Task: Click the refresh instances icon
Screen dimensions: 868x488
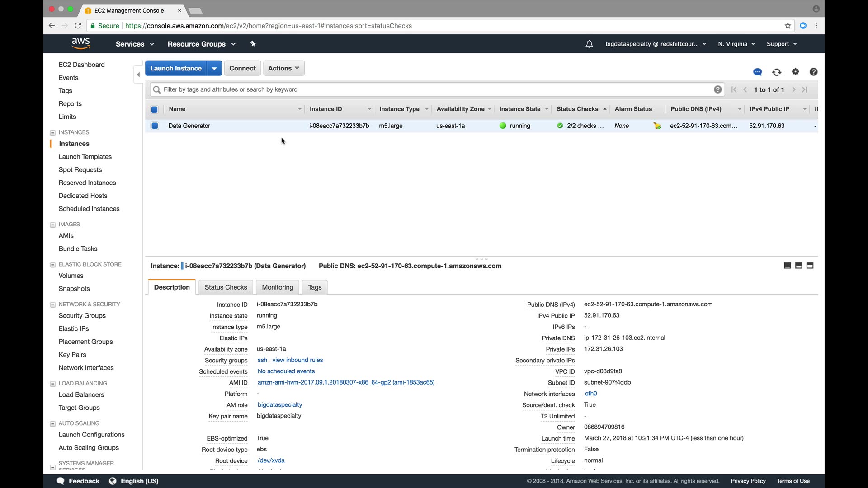Action: [777, 72]
